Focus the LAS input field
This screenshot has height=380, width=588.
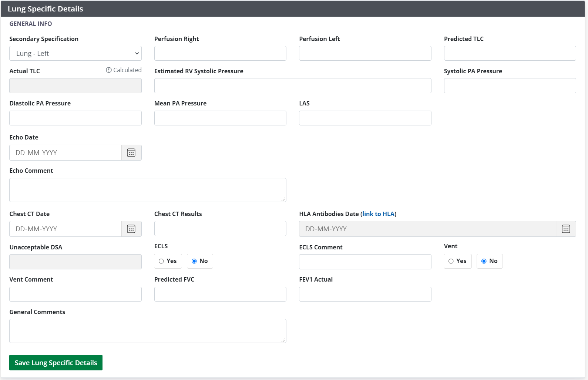(365, 118)
